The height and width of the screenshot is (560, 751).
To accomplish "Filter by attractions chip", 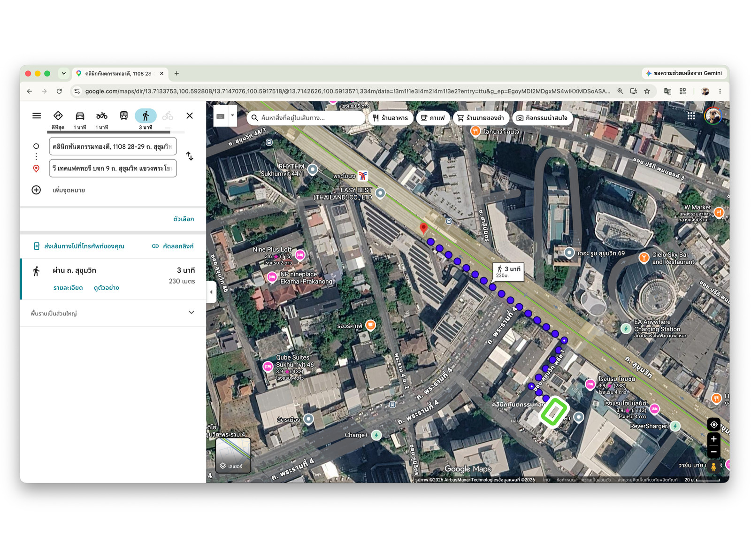I will pyautogui.click(x=542, y=118).
